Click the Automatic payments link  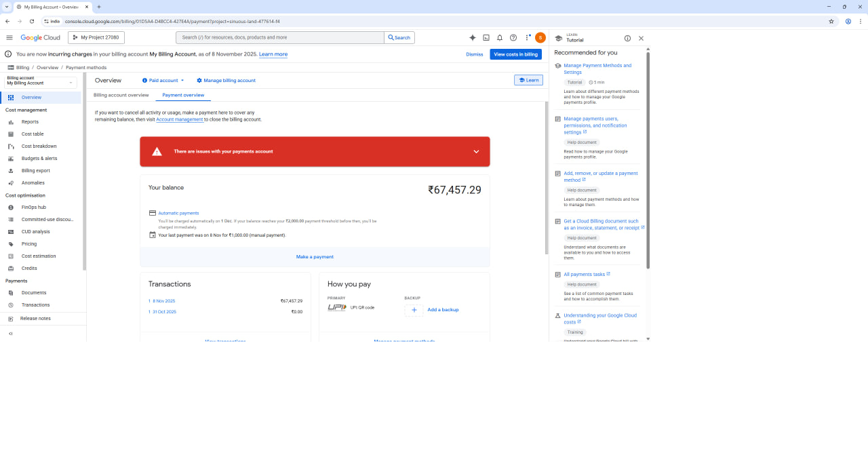point(178,213)
